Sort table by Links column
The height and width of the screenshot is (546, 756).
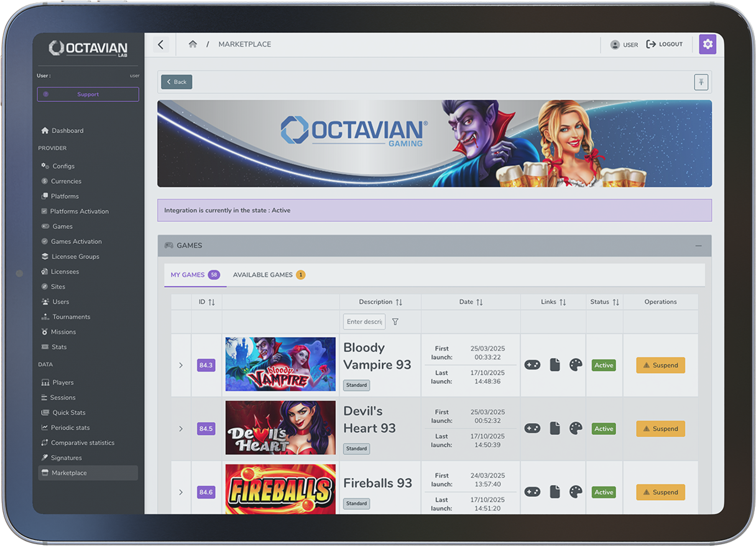pos(563,302)
